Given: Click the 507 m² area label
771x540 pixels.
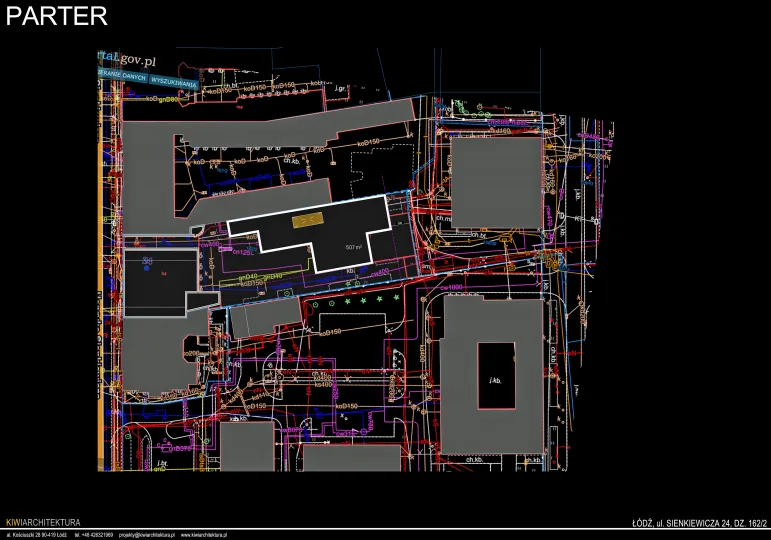Looking at the screenshot, I should pos(353,246).
